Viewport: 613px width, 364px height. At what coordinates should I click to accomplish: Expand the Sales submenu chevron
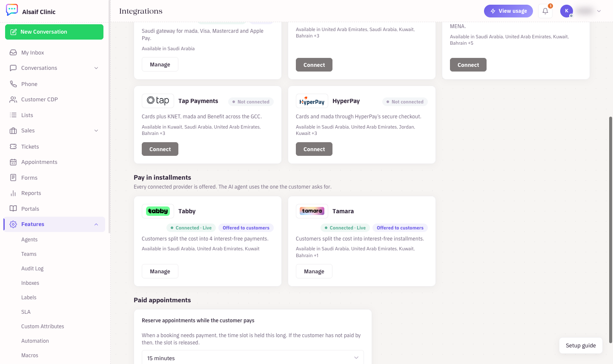(x=96, y=131)
